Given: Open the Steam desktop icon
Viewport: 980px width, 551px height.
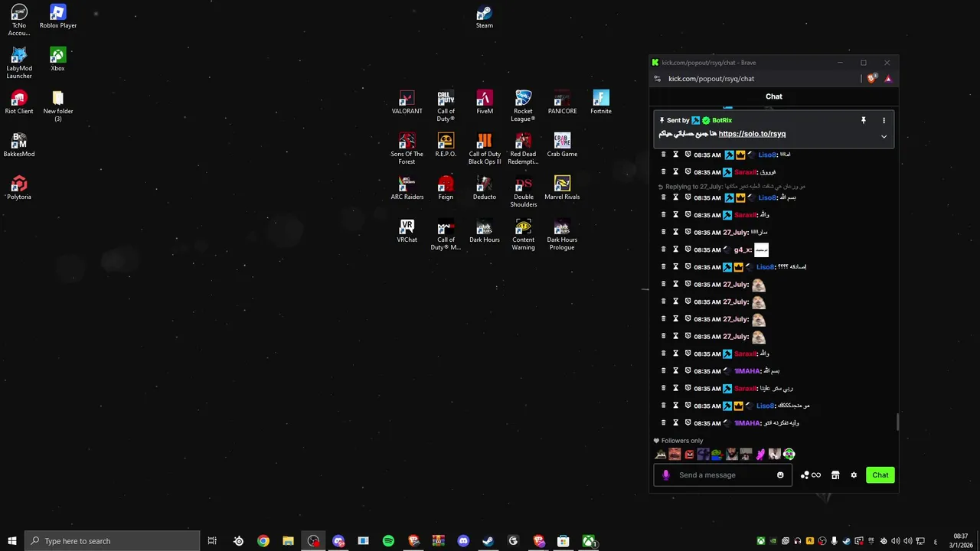Looking at the screenshot, I should coord(484,17).
